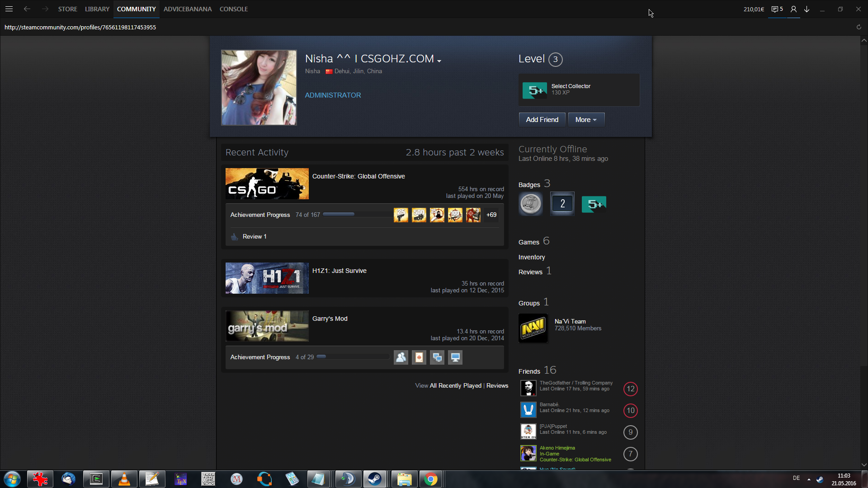Image resolution: width=868 pixels, height=488 pixels.
Task: Open the hamburger menu icon
Action: 9,9
